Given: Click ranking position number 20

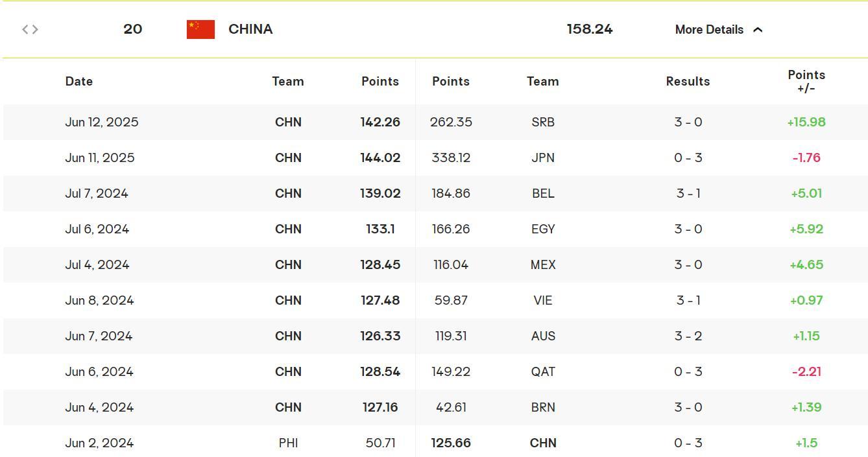Looking at the screenshot, I should 132,29.
